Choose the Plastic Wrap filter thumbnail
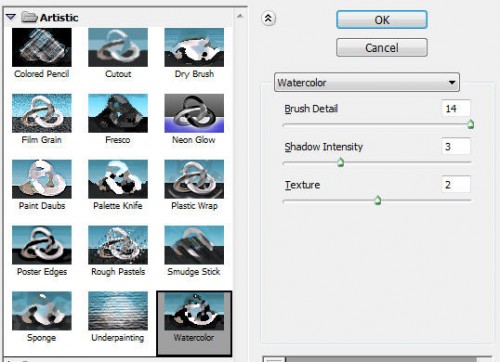 [194, 179]
